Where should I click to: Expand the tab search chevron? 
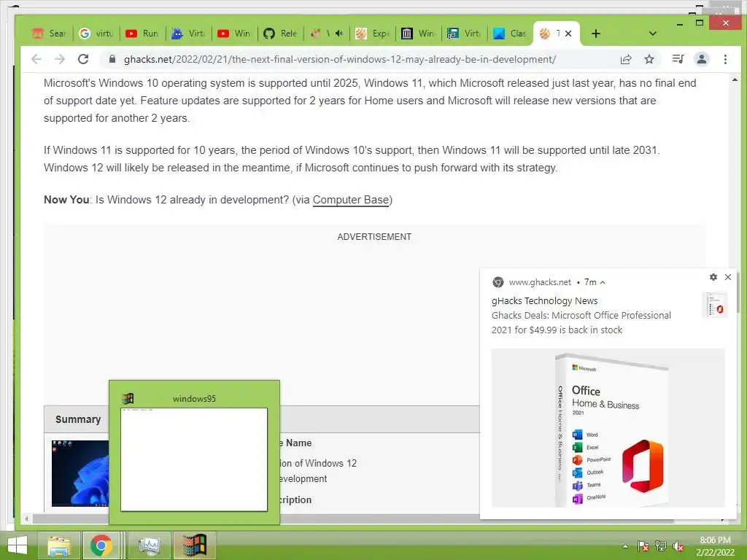point(653,34)
